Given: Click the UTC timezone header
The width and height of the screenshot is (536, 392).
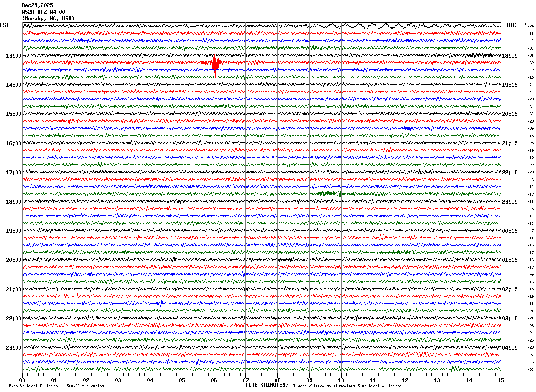Looking at the screenshot, I should point(512,25).
